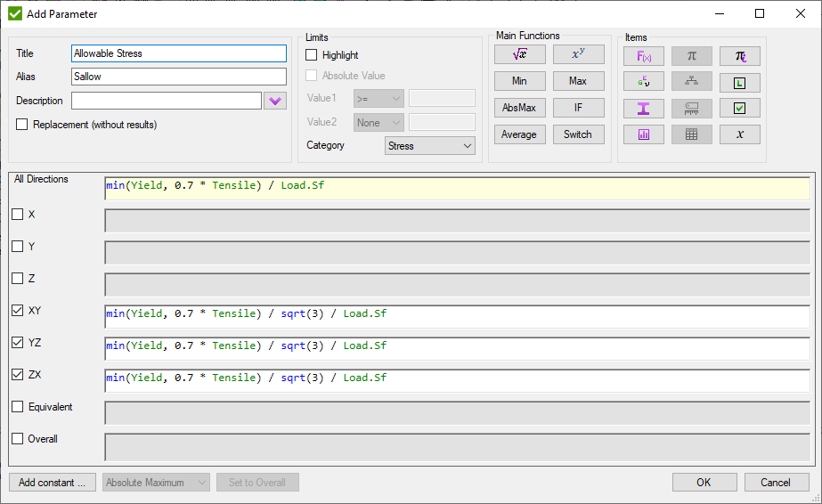Enable the Highlight checkbox

point(312,55)
